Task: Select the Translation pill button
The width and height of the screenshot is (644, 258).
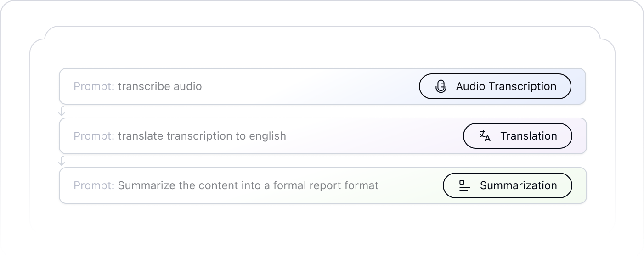Action: 518,136
